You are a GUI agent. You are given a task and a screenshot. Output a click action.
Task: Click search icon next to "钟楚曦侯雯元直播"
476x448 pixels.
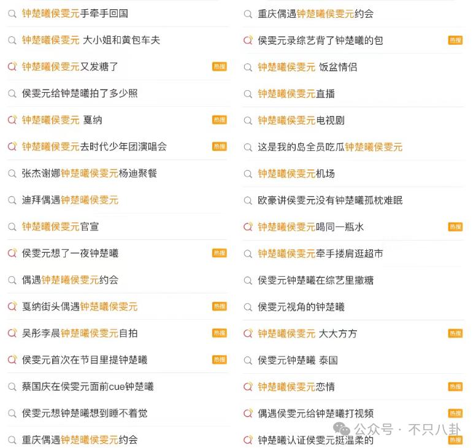coord(248,94)
